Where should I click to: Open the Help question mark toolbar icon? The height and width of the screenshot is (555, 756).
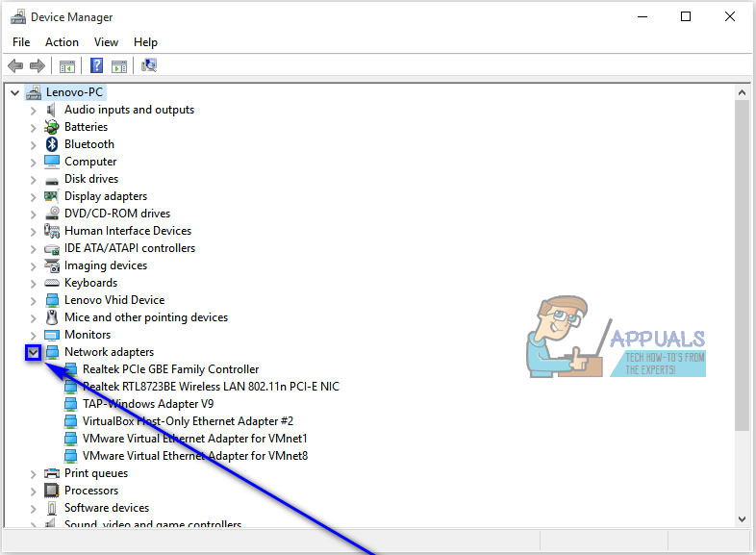[x=97, y=65]
